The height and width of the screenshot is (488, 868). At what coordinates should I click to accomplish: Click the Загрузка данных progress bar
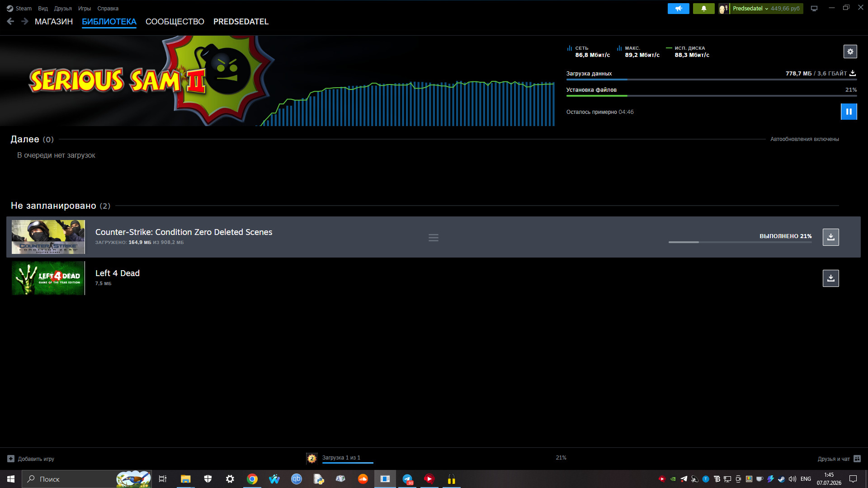click(x=712, y=80)
